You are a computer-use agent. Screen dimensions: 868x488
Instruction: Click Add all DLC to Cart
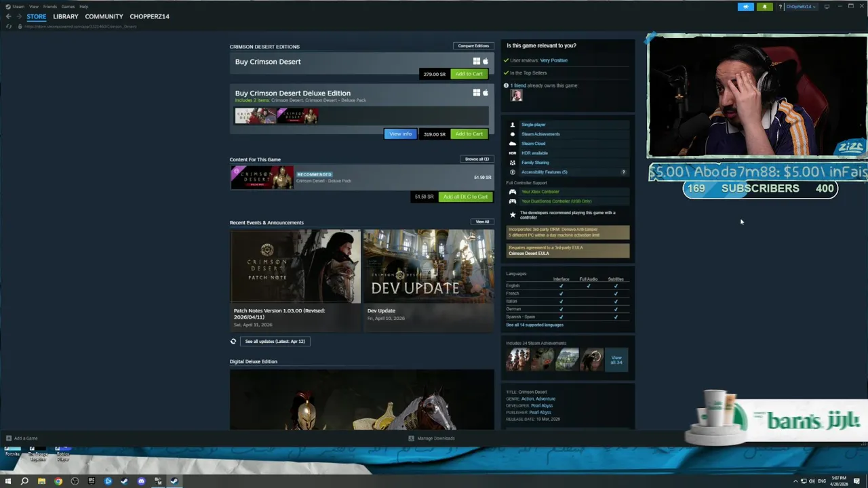465,197
